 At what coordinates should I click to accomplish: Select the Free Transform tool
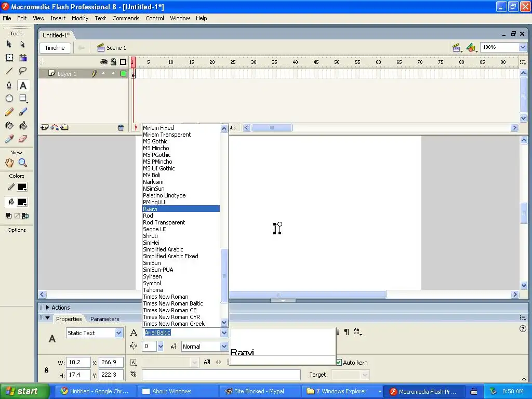(9, 58)
